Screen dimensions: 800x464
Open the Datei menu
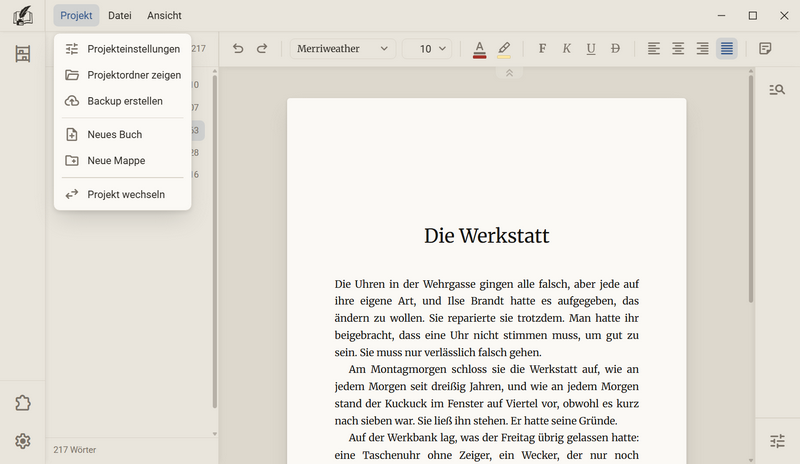click(x=119, y=15)
